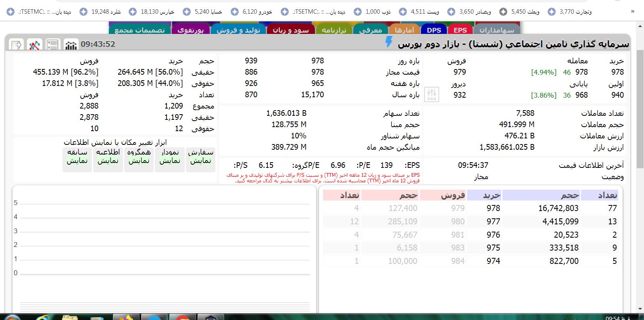Open the وبملت 5,450 bookmark

point(519,12)
